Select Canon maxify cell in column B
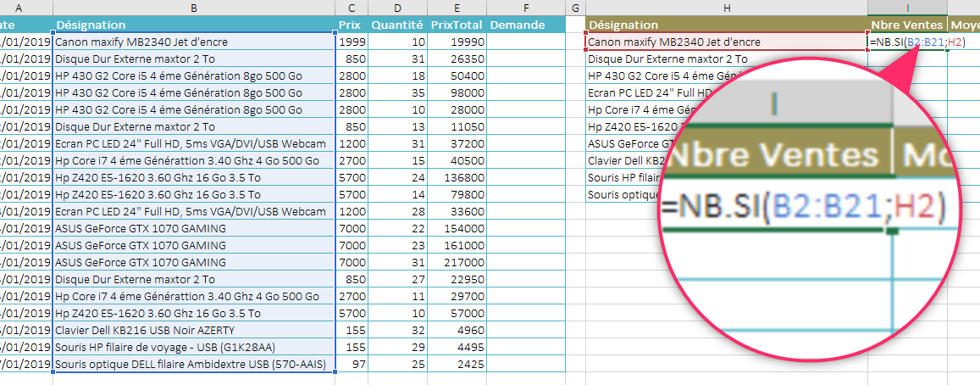The height and width of the screenshot is (385, 980). (x=194, y=42)
